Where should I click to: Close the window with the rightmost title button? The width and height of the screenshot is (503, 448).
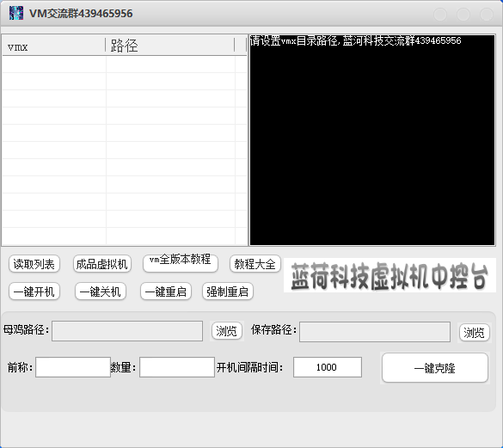click(x=487, y=15)
